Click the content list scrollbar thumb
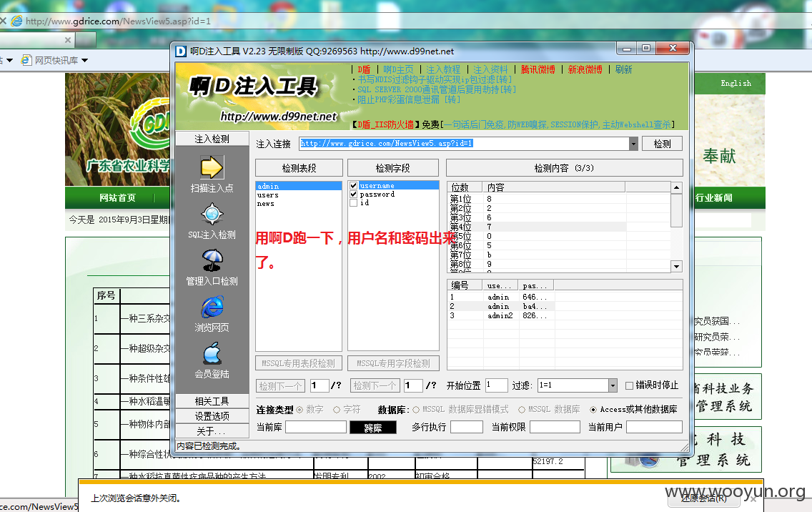Image resolution: width=812 pixels, height=512 pixels. tap(676, 210)
